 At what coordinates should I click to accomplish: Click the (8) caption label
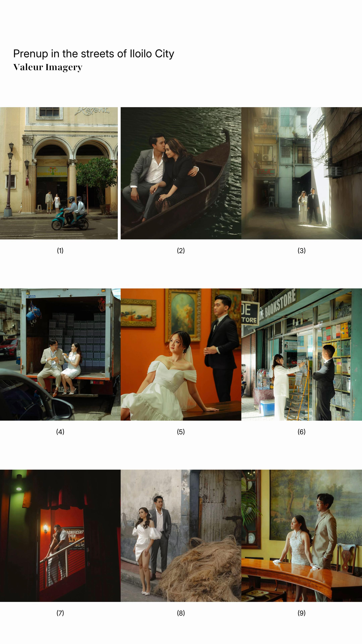click(181, 613)
